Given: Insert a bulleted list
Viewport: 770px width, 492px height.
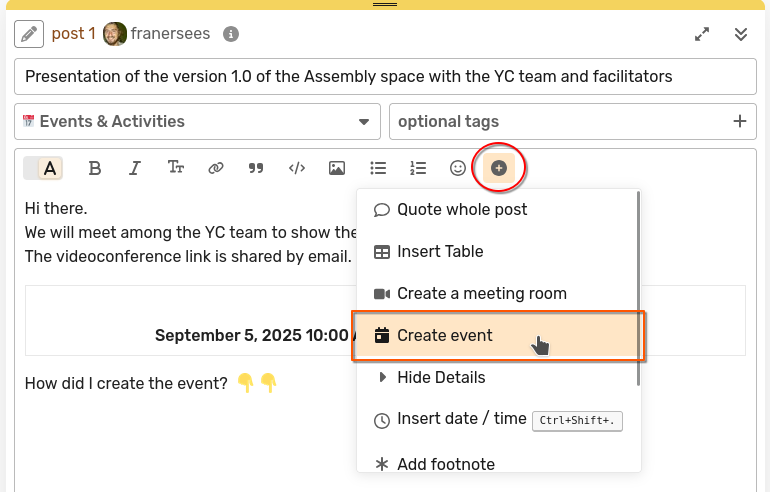Looking at the screenshot, I should point(378,168).
